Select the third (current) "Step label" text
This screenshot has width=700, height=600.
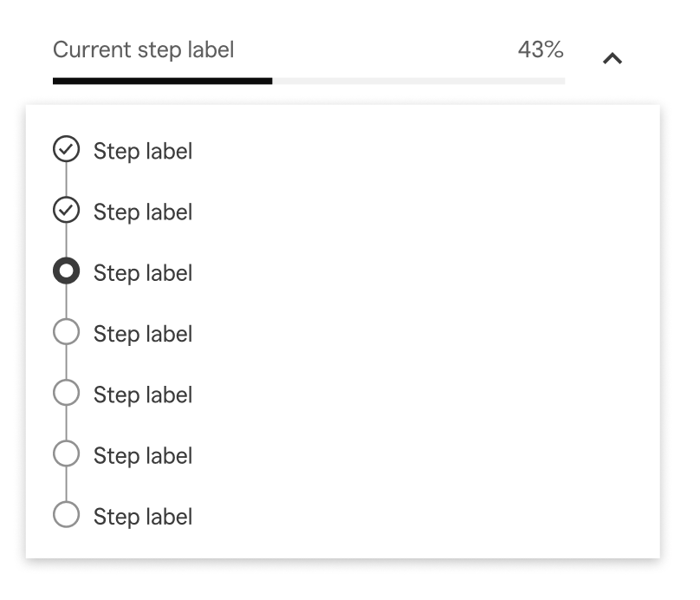point(143,272)
